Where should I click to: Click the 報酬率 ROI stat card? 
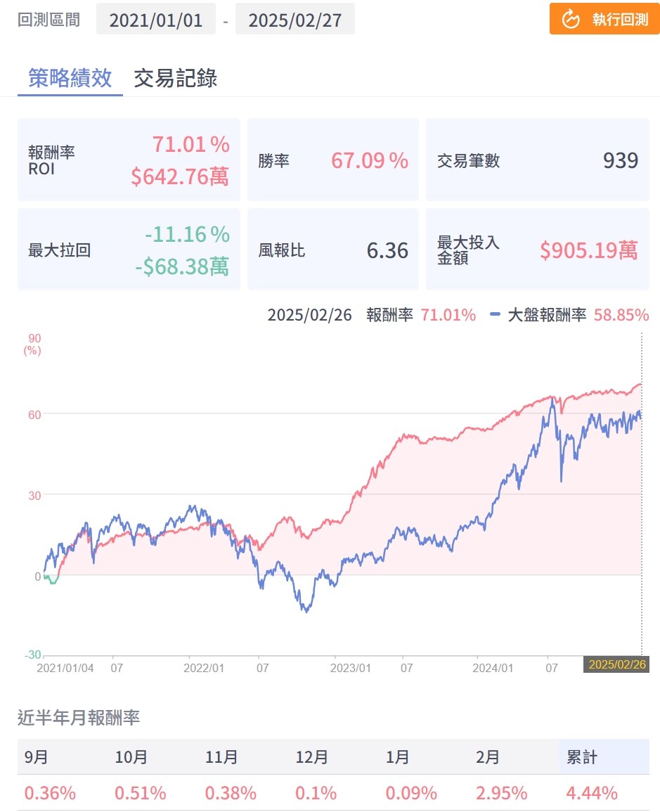point(129,160)
